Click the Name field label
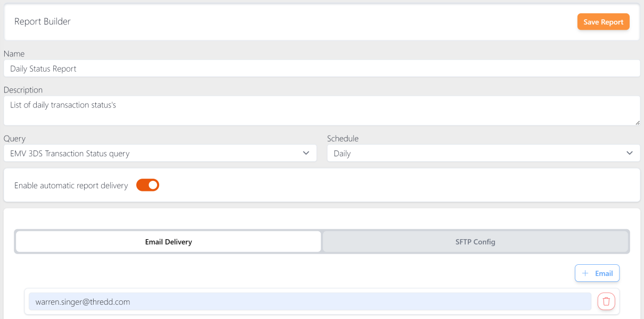The height and width of the screenshot is (319, 644). pyautogui.click(x=14, y=54)
